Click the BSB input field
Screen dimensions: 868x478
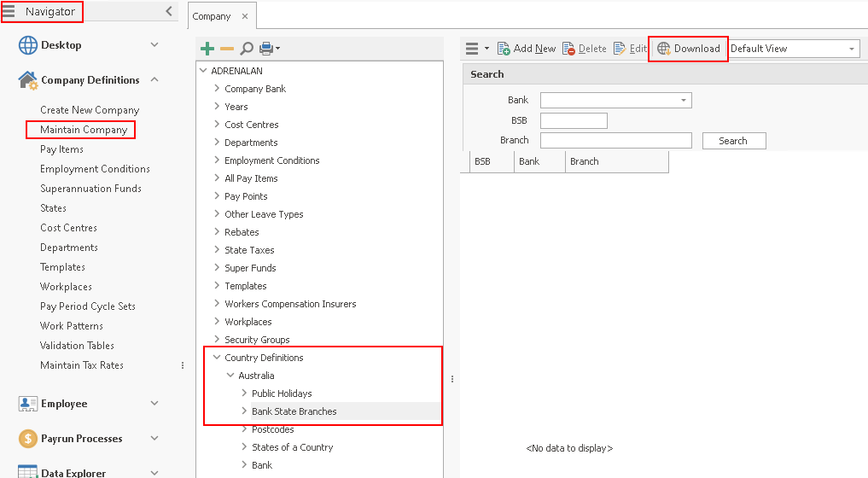(x=574, y=121)
